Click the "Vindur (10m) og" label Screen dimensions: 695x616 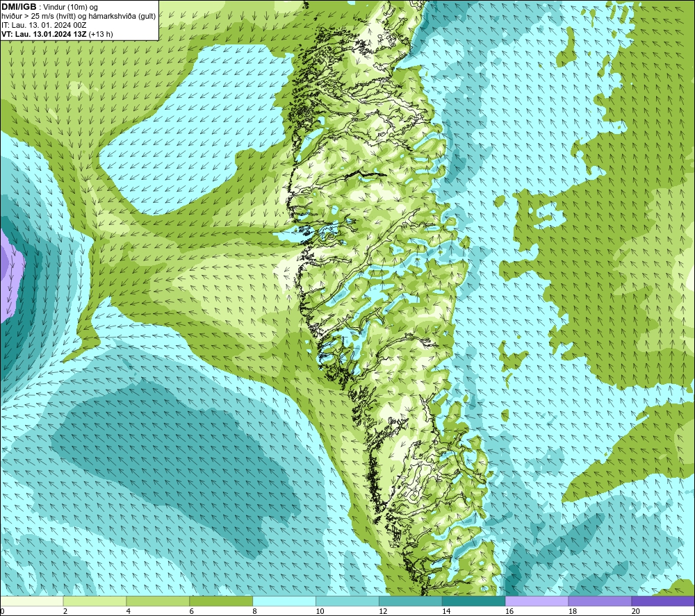point(70,8)
